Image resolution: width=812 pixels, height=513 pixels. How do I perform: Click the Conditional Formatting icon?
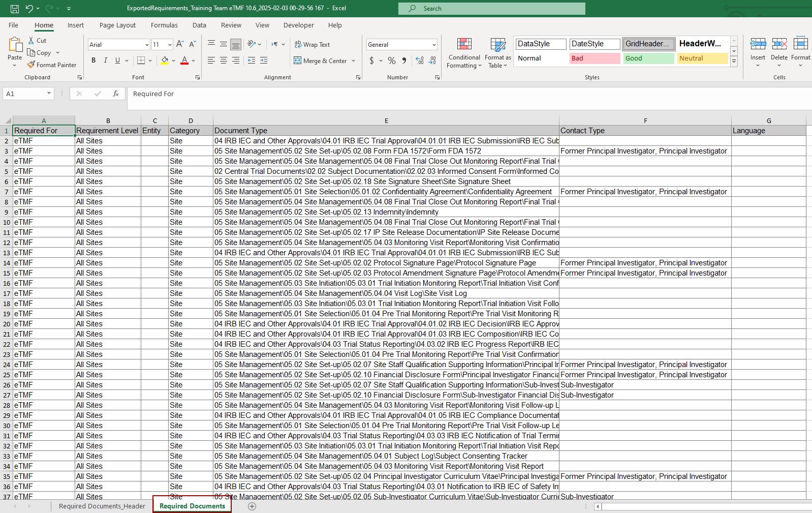[x=464, y=44]
